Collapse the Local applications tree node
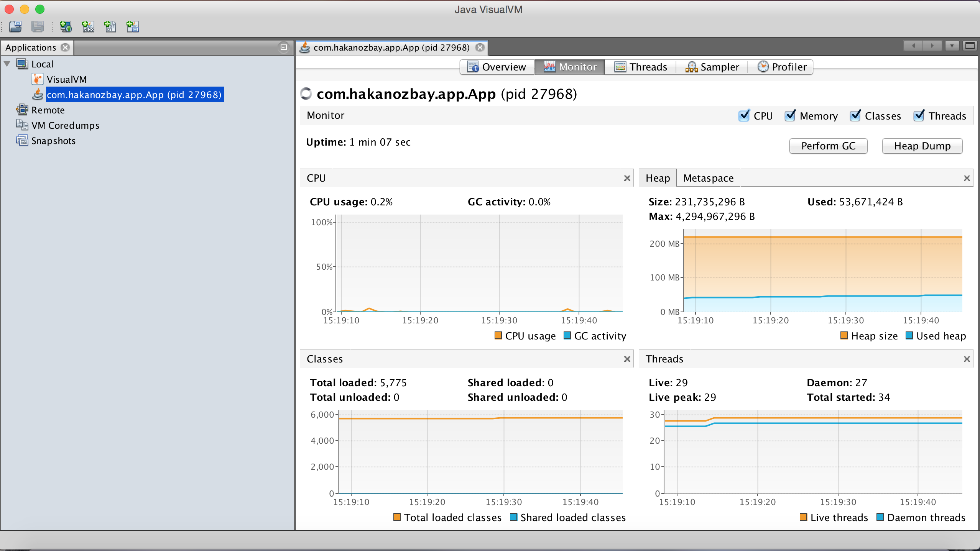Screen dimensions: 980x551 coord(7,64)
